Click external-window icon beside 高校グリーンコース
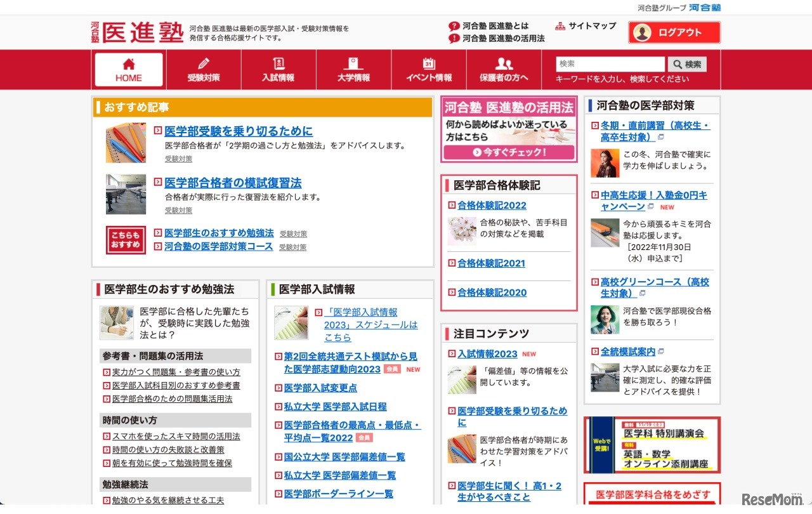This screenshot has height=514, width=812. point(642,293)
